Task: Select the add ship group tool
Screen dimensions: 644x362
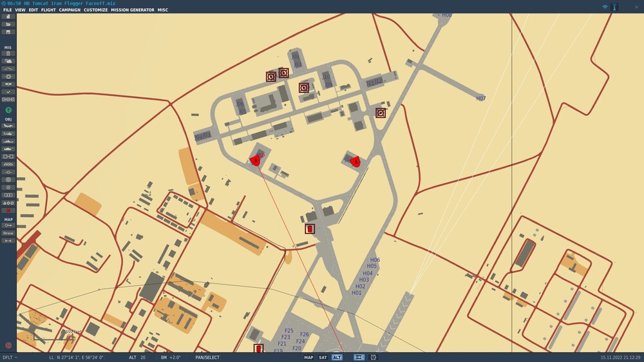Action: click(x=8, y=141)
